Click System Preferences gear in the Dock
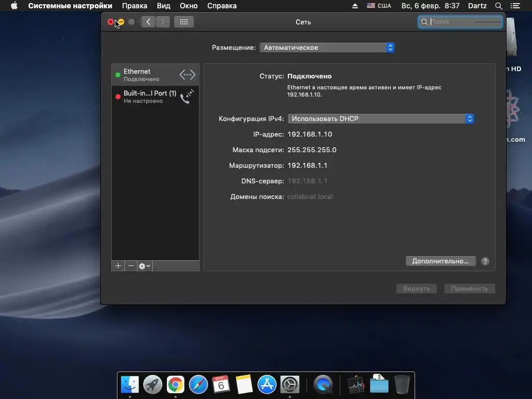 [x=289, y=385]
